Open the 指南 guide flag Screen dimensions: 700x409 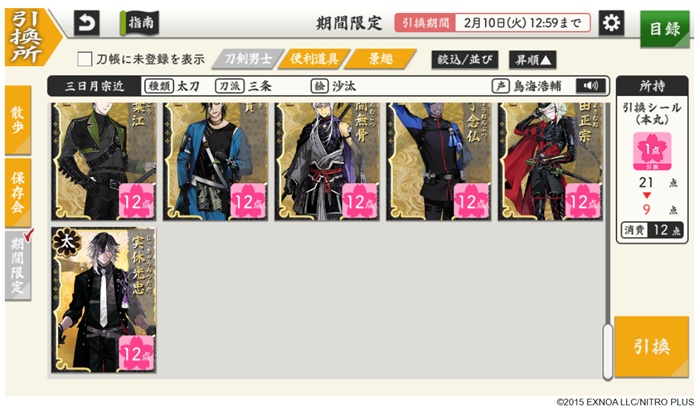tap(139, 23)
